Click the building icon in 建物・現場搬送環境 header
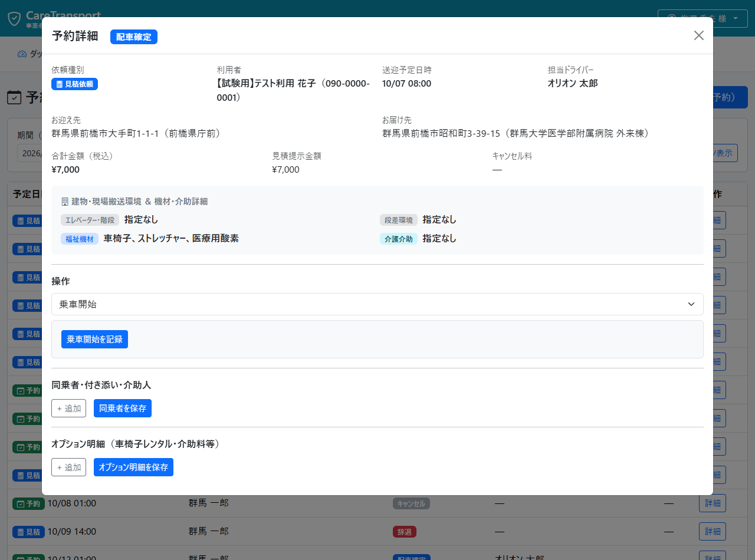 (65, 202)
